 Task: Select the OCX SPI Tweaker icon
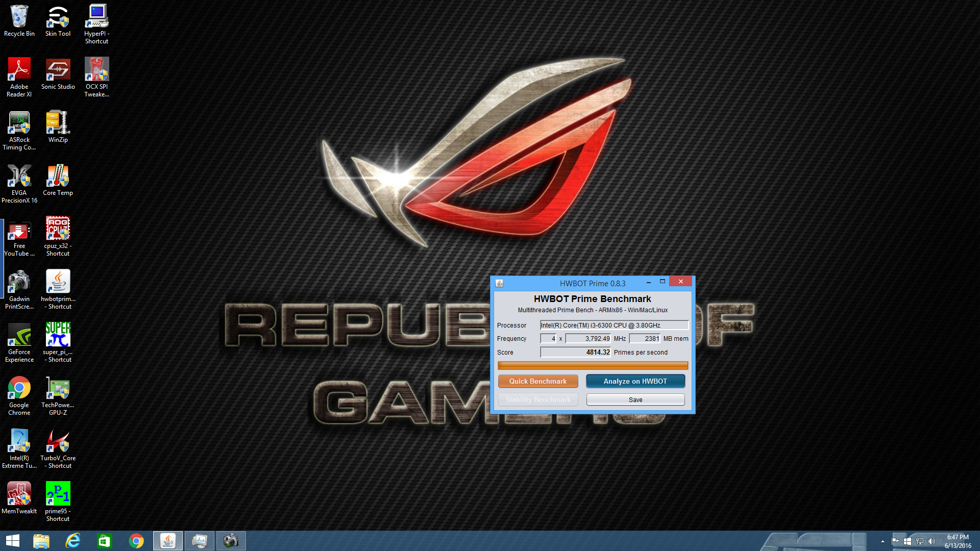tap(96, 77)
